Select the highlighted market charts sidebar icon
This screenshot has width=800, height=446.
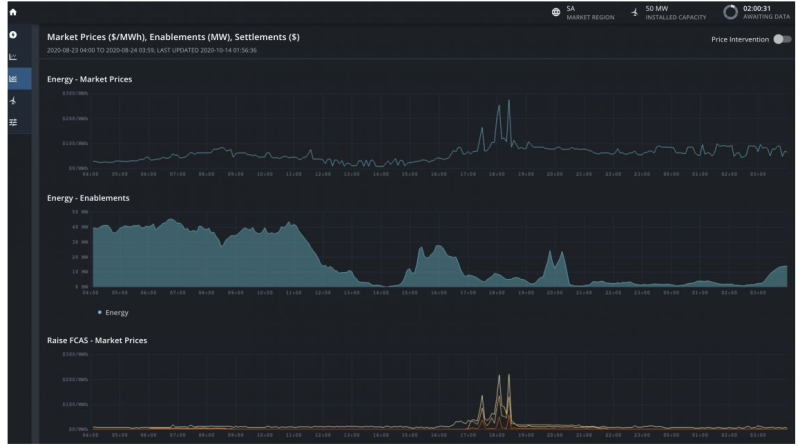[15, 79]
